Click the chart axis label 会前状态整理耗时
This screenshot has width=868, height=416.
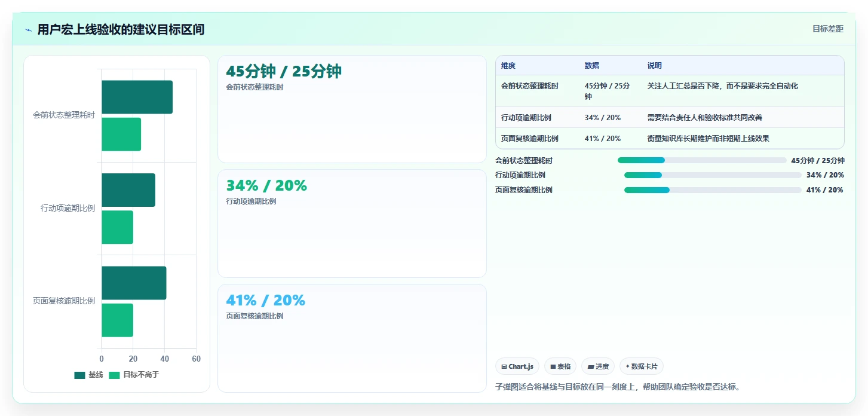click(64, 115)
